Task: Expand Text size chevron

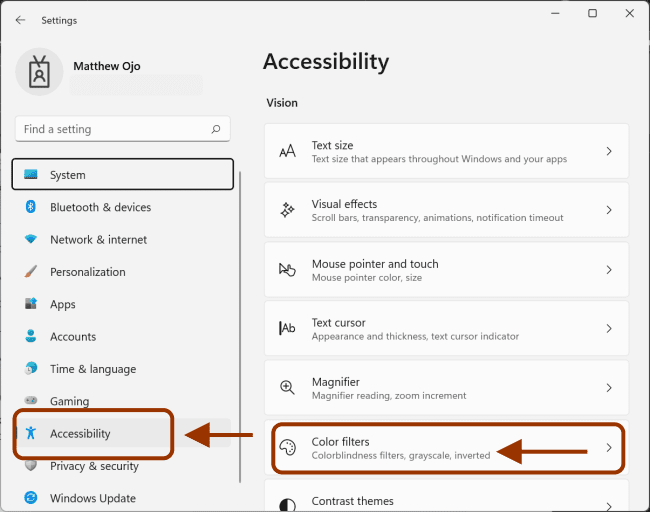Action: tap(609, 151)
